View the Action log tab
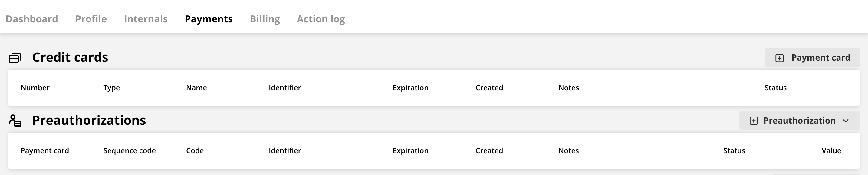This screenshot has height=175, width=868. [x=321, y=19]
